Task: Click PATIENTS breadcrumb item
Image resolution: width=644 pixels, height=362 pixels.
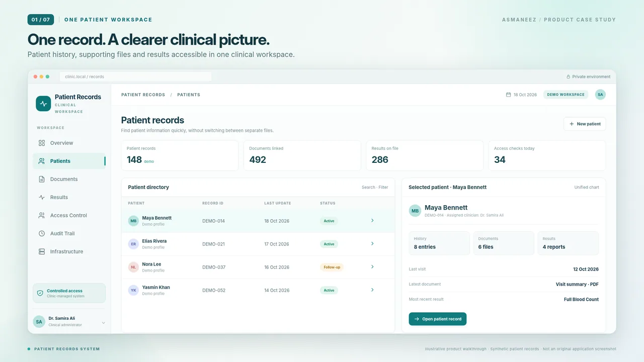Action: point(189,95)
